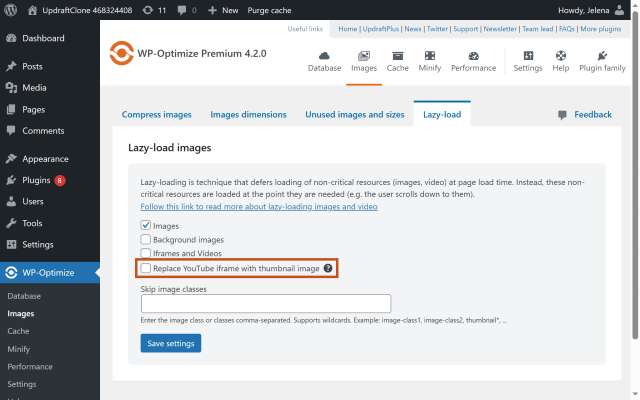Click the updates icon showing 11
The height and width of the screenshot is (400, 640).
click(147, 10)
